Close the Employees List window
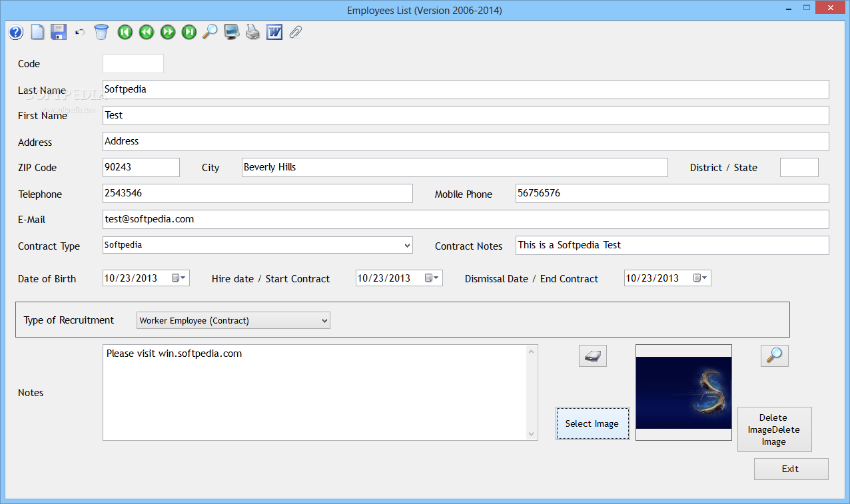The width and height of the screenshot is (850, 504). tap(829, 7)
